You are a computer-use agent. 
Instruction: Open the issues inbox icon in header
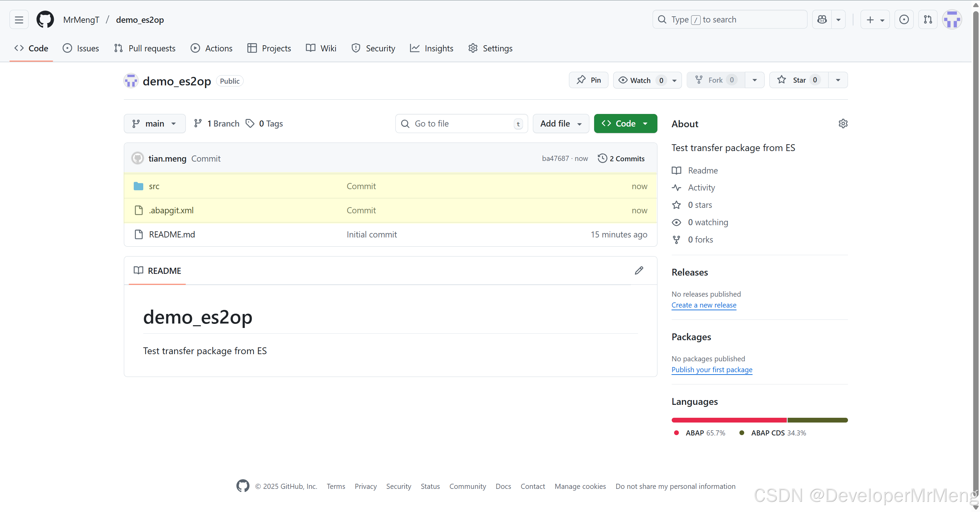pyautogui.click(x=904, y=19)
